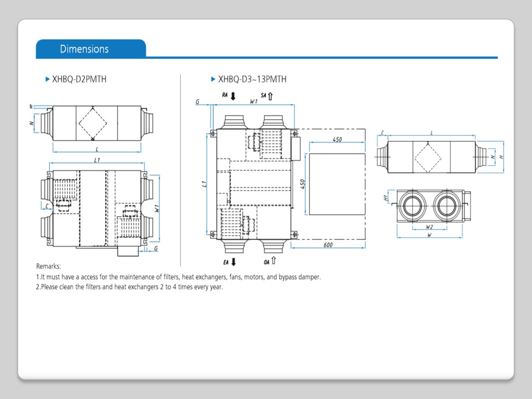Click blue triangle bullet beside XHBQ-D3~13PMTH

213,79
